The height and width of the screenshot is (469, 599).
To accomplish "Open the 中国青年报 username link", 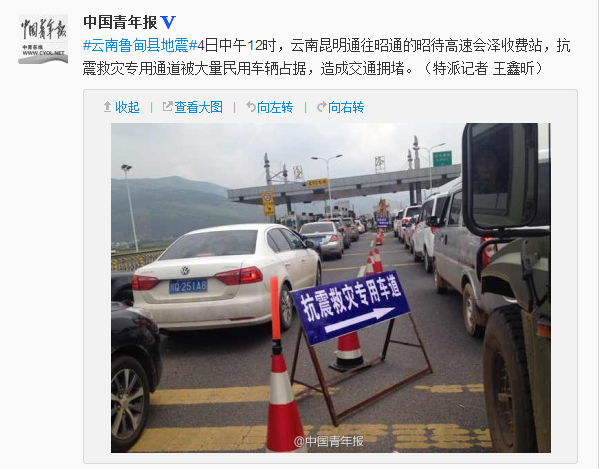I will click(x=120, y=22).
